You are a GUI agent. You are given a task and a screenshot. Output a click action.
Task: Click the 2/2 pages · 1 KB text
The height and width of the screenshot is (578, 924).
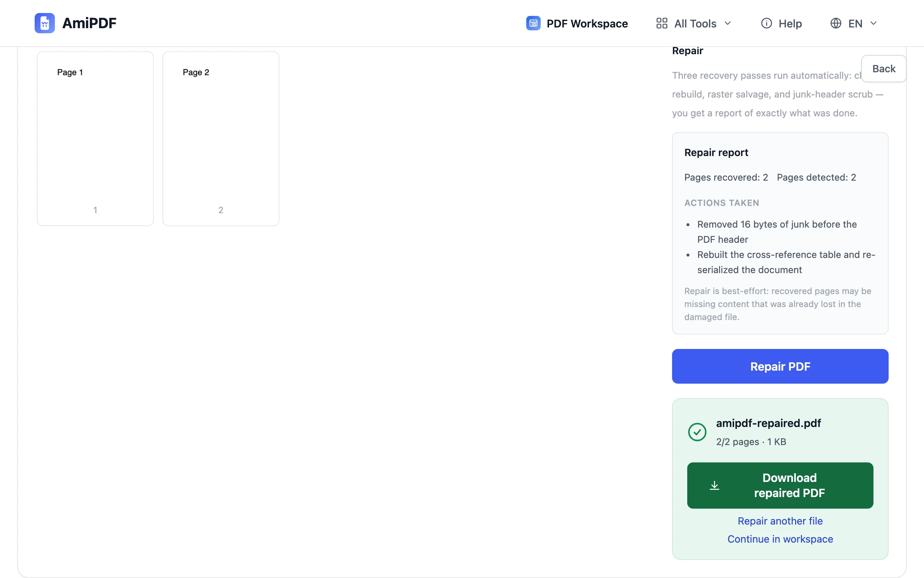pyautogui.click(x=751, y=441)
